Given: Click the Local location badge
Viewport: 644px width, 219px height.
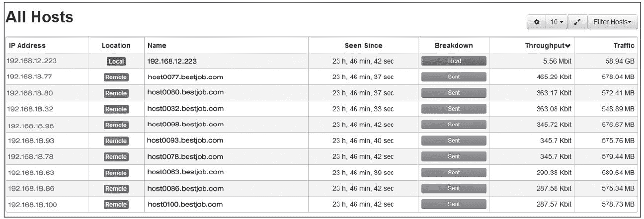Looking at the screenshot, I should (x=116, y=62).
